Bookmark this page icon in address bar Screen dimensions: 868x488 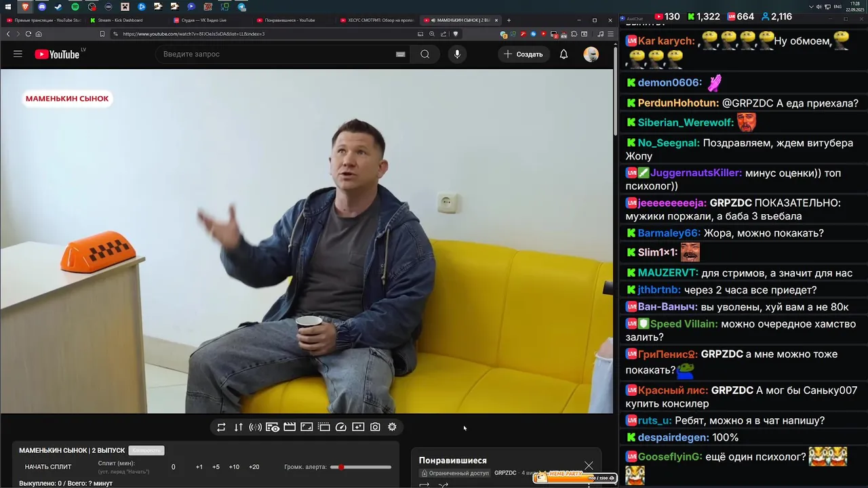[102, 34]
